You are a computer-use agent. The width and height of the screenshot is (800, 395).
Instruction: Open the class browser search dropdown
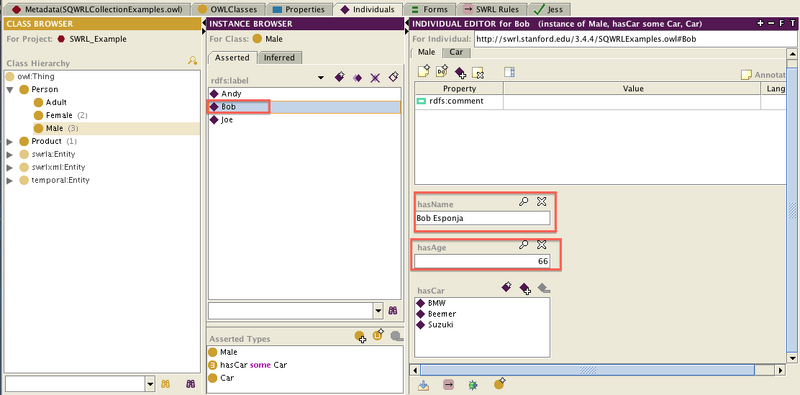coord(150,384)
